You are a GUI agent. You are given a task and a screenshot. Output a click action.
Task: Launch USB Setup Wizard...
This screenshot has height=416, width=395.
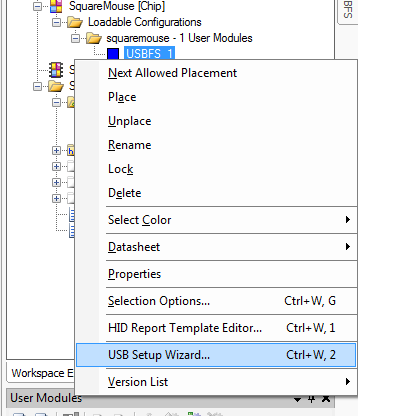[216, 355]
